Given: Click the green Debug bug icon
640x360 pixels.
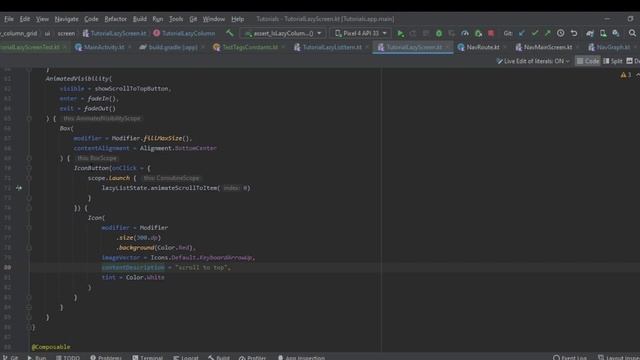Looking at the screenshot, I should (x=439, y=33).
